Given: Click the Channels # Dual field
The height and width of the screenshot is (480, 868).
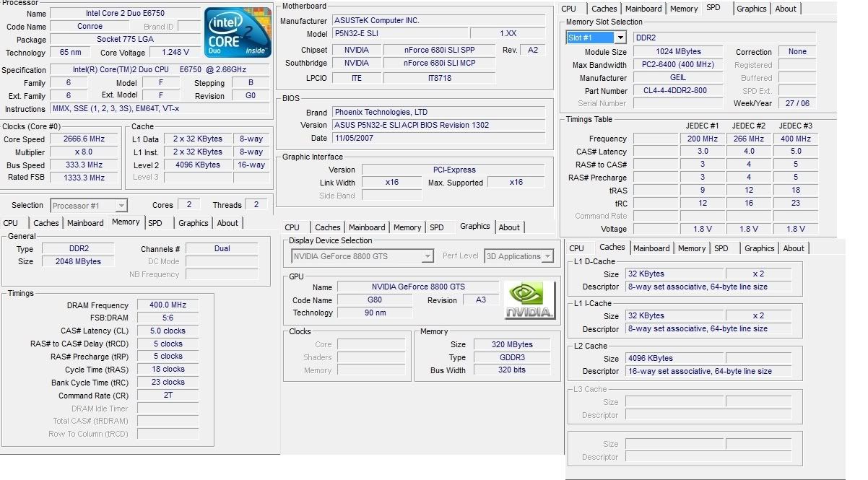Looking at the screenshot, I should (x=222, y=248).
